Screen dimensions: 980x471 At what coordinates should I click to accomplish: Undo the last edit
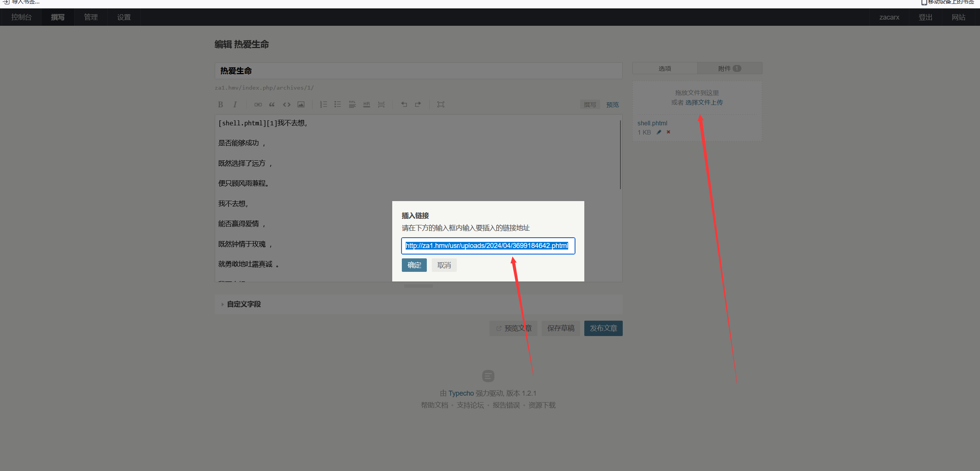pos(404,104)
